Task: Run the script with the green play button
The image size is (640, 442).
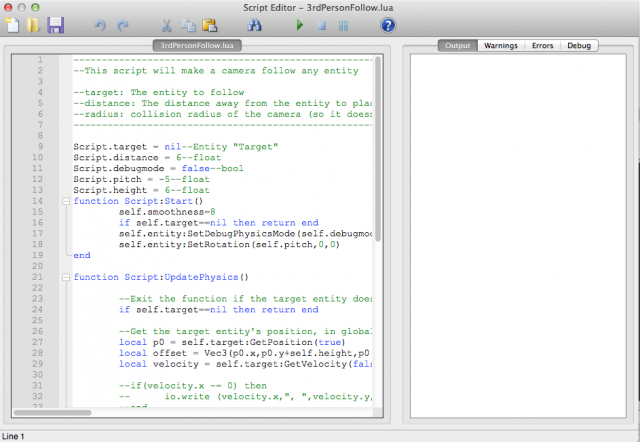Action: (x=299, y=25)
